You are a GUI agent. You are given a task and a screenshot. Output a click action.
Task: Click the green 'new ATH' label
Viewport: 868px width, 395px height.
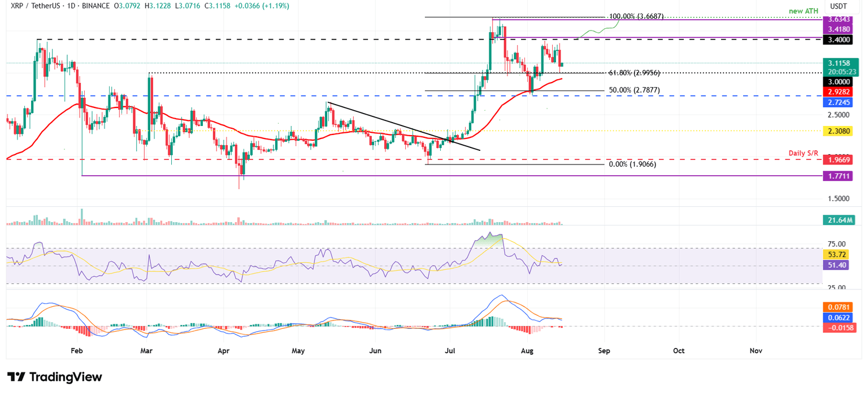click(x=803, y=11)
